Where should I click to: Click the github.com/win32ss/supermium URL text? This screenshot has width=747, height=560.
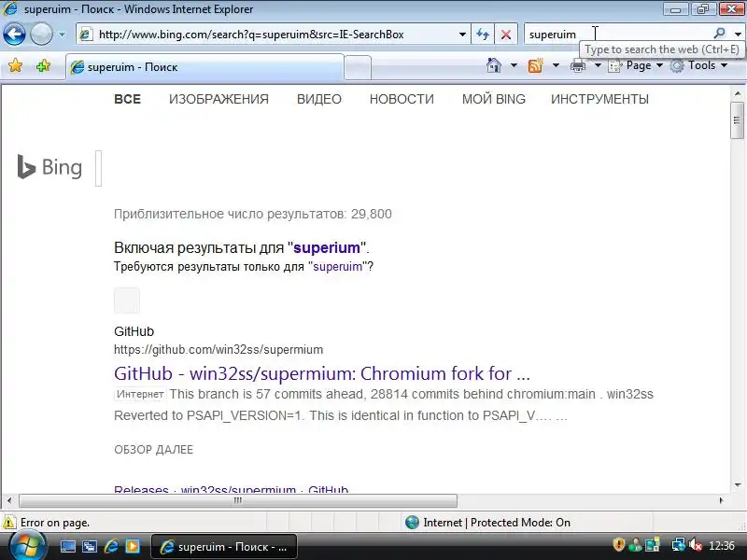[x=218, y=349]
